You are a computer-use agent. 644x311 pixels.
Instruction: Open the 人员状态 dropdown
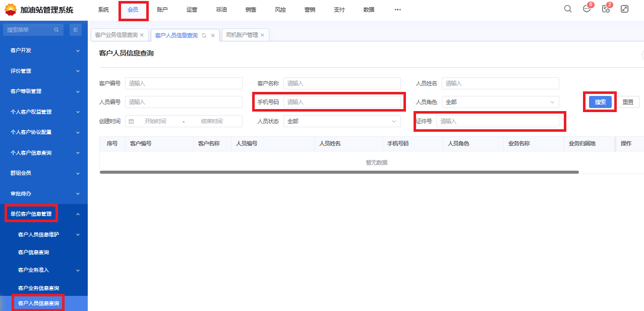point(342,121)
